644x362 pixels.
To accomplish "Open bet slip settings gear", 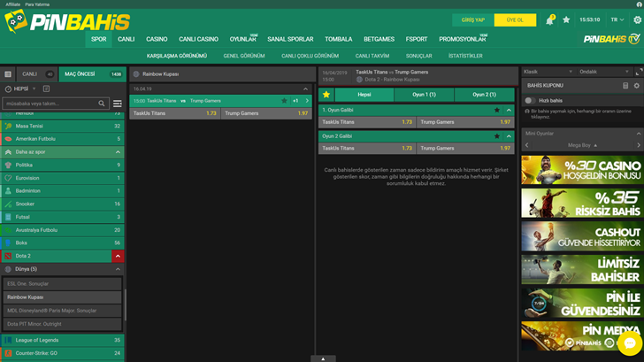I will click(x=637, y=86).
